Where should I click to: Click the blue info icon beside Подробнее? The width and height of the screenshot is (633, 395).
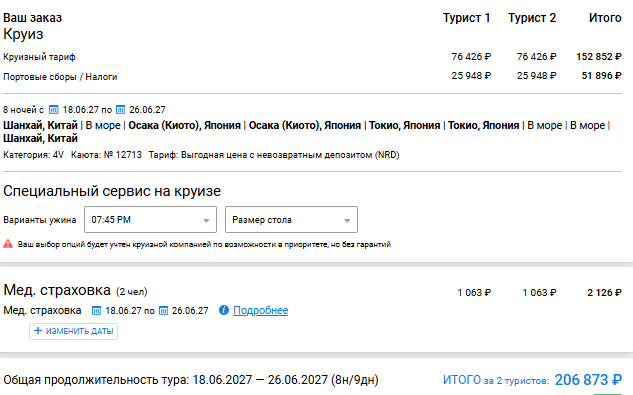point(224,310)
